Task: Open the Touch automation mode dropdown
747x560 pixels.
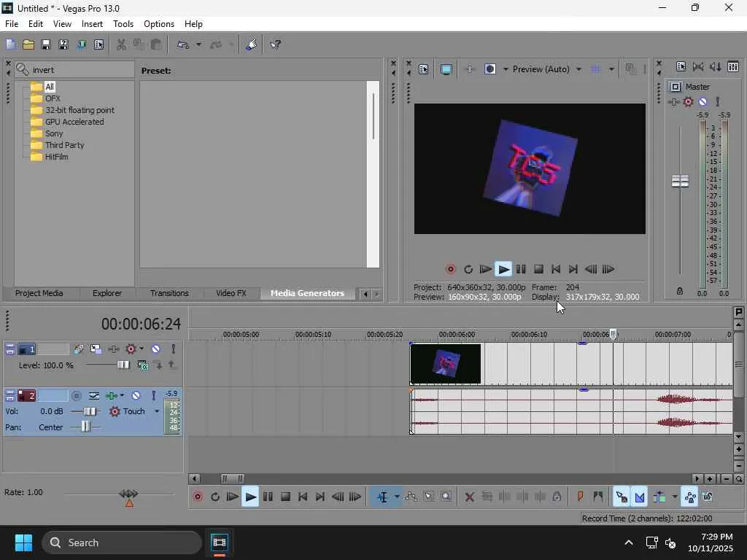Action: point(157,411)
